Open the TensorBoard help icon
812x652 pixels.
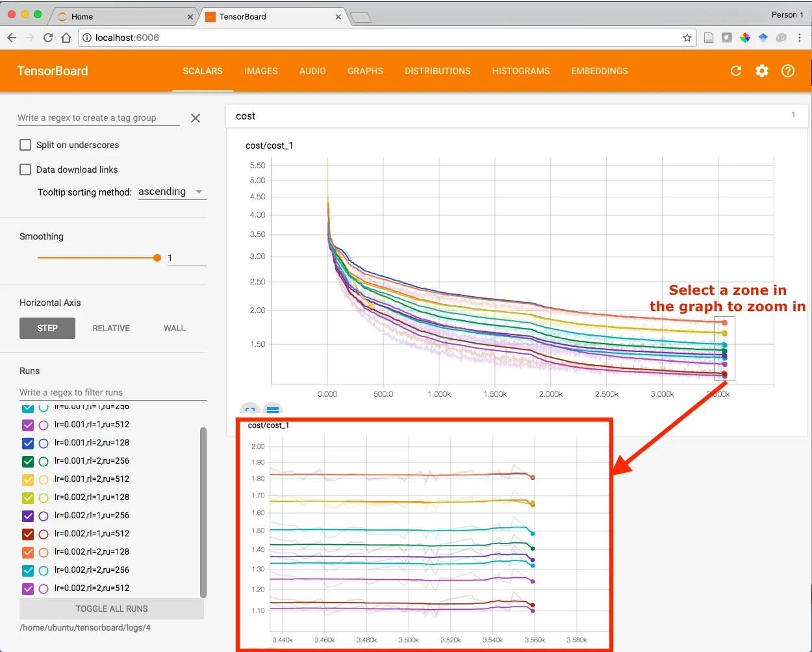click(788, 71)
